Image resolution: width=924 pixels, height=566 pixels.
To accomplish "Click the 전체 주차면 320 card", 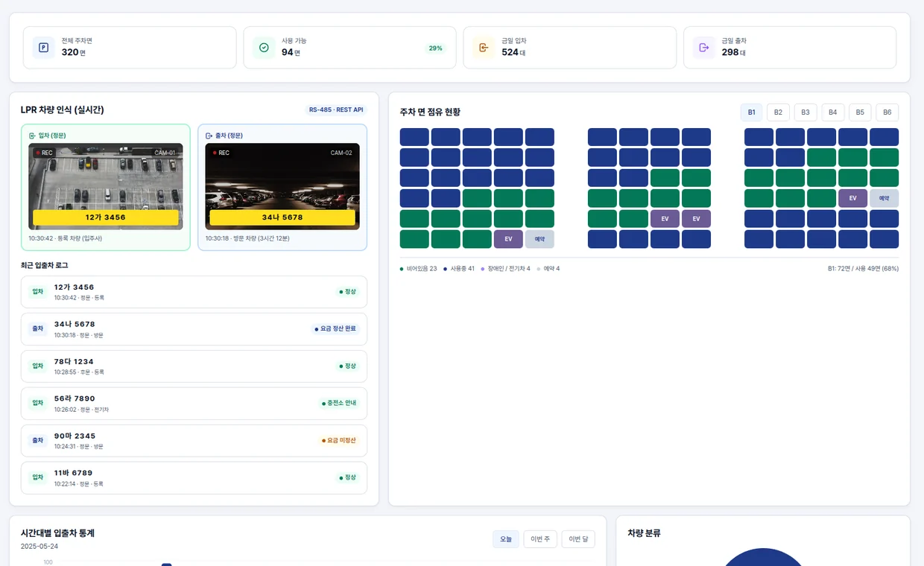I will [130, 48].
